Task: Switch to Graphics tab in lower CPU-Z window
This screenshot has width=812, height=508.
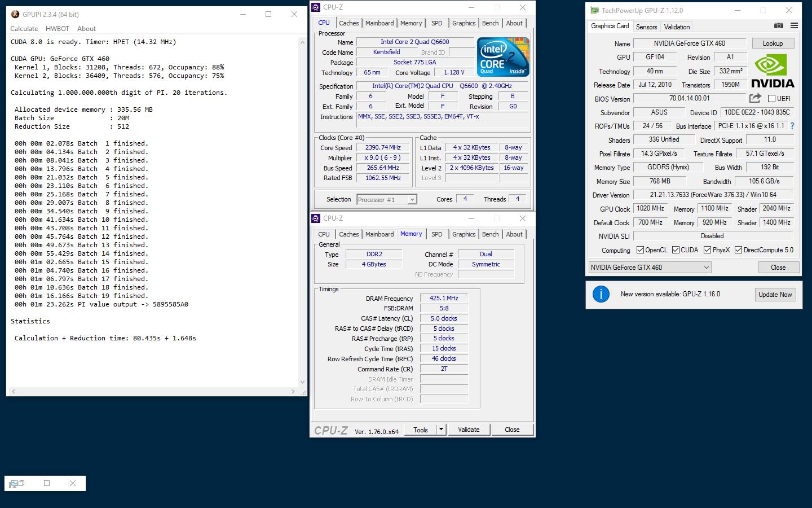Action: [x=464, y=234]
